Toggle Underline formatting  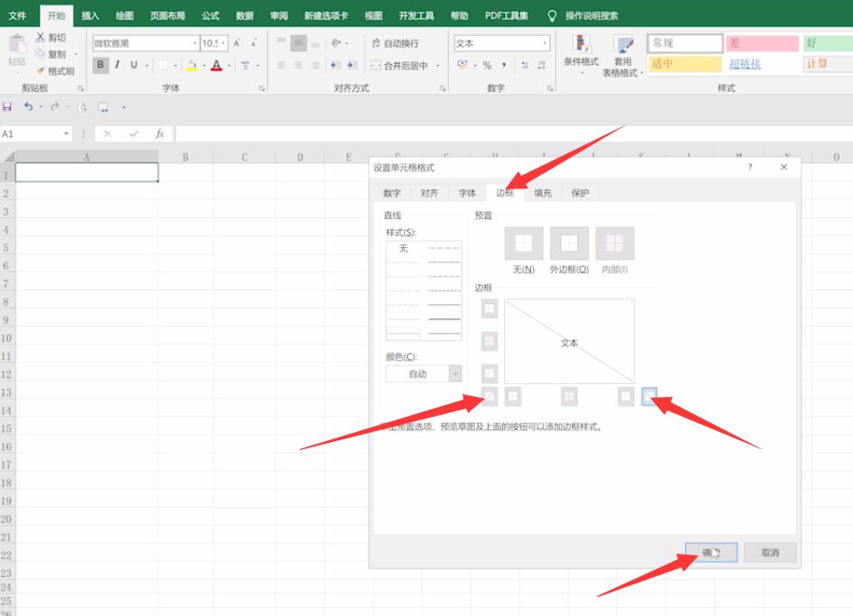133,65
